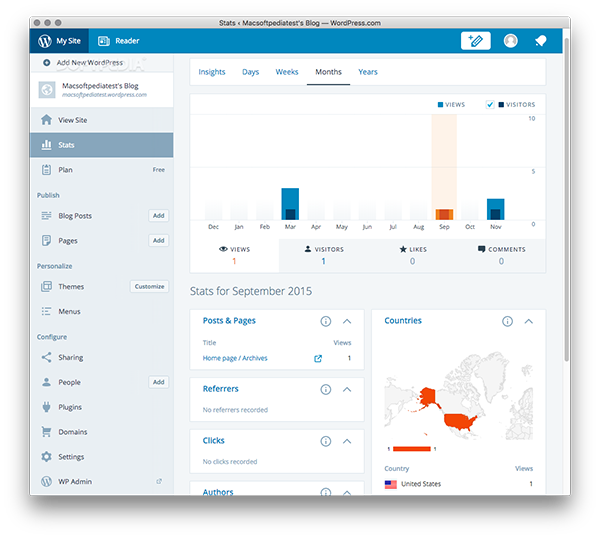Collapse the Clicks panel chevron
Screen dimensions: 600x538
pyautogui.click(x=347, y=441)
